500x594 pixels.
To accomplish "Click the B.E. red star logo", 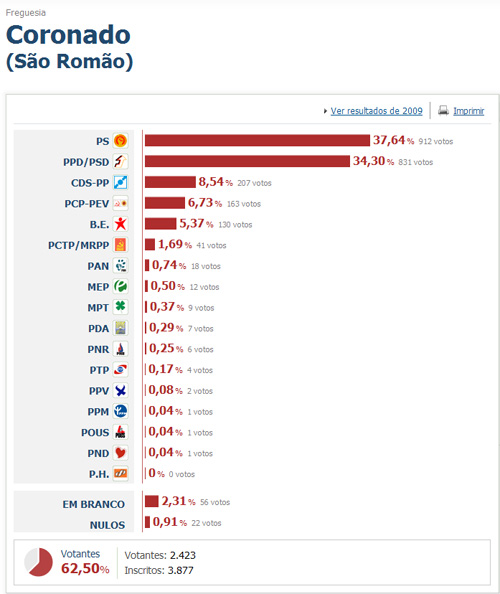I will click(x=120, y=224).
